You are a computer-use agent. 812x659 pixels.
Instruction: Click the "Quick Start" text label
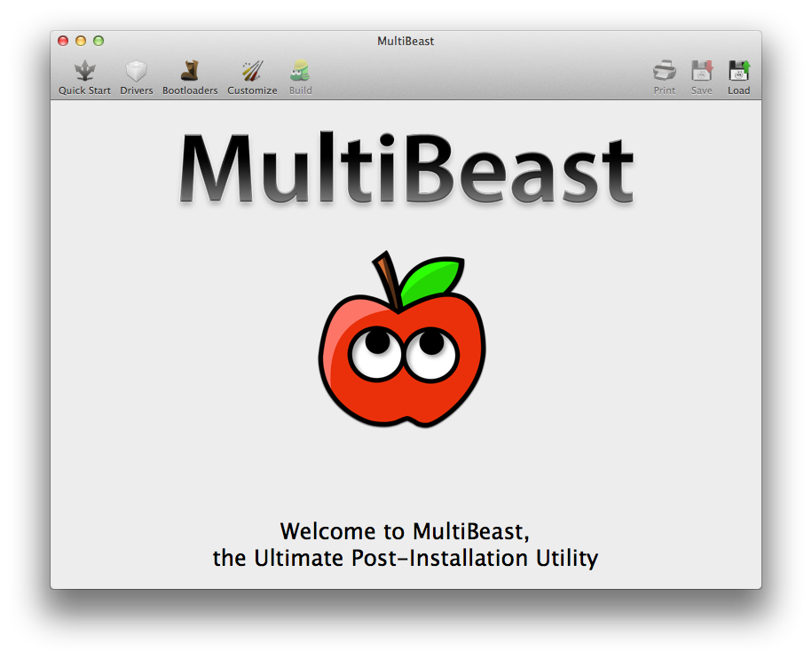[x=85, y=90]
